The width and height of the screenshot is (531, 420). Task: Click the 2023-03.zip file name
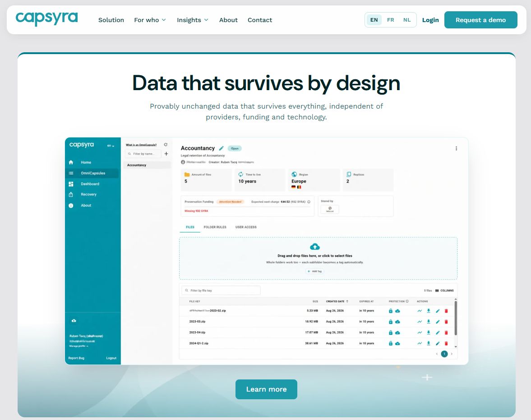(197, 322)
